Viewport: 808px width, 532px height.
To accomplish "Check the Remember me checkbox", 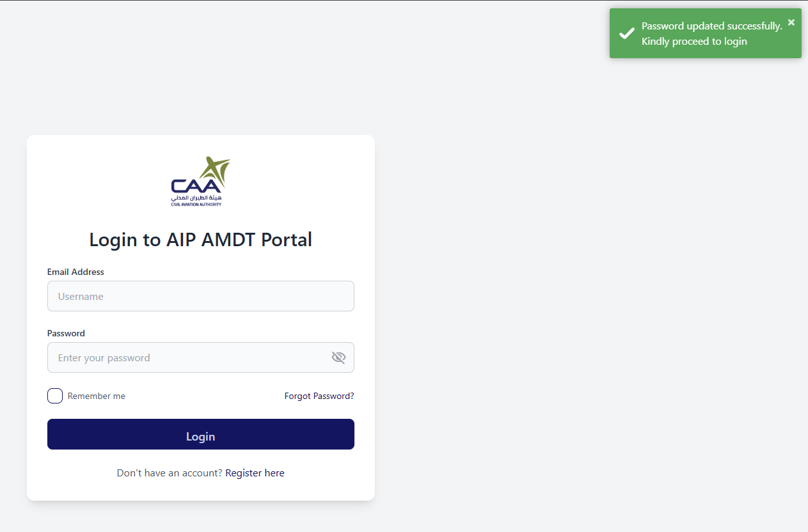I will pos(55,396).
